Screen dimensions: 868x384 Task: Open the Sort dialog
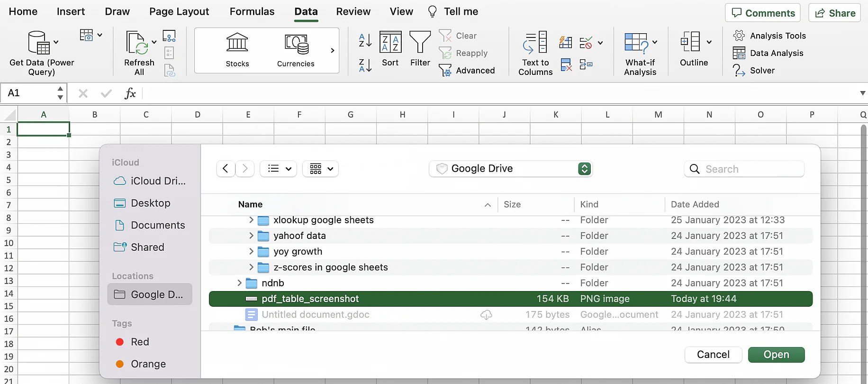click(x=390, y=49)
